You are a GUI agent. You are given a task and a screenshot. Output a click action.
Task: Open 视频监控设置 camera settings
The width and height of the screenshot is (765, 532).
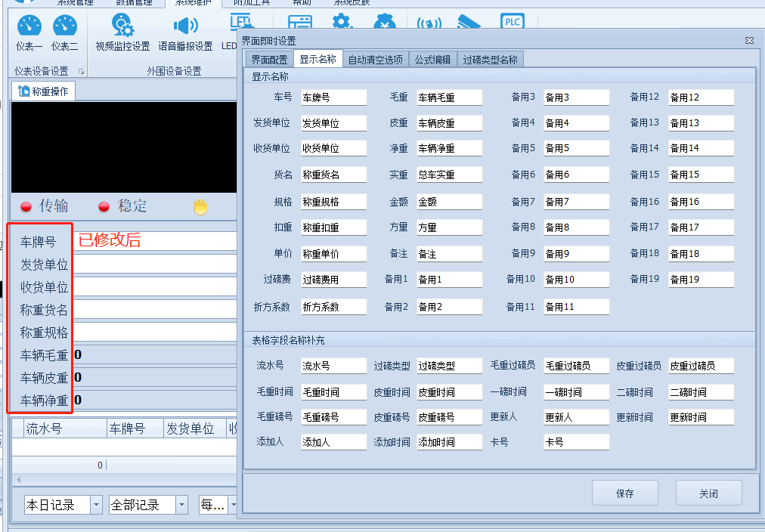[x=122, y=33]
